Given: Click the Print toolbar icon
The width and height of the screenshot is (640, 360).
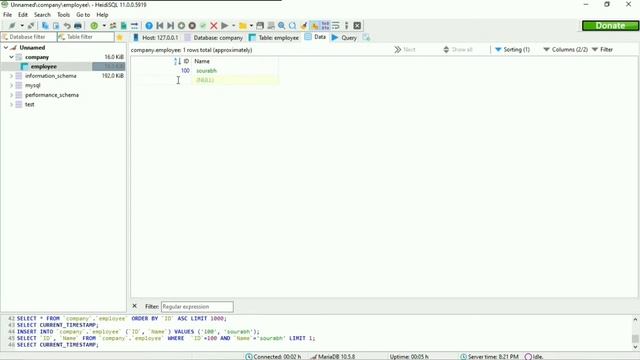Looking at the screenshot, I should point(78,26).
